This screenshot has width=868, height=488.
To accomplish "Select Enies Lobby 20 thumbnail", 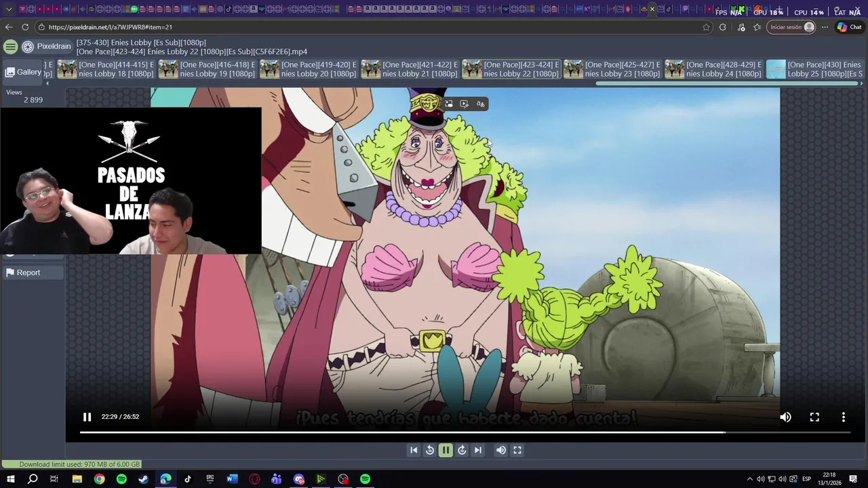I will pos(308,69).
